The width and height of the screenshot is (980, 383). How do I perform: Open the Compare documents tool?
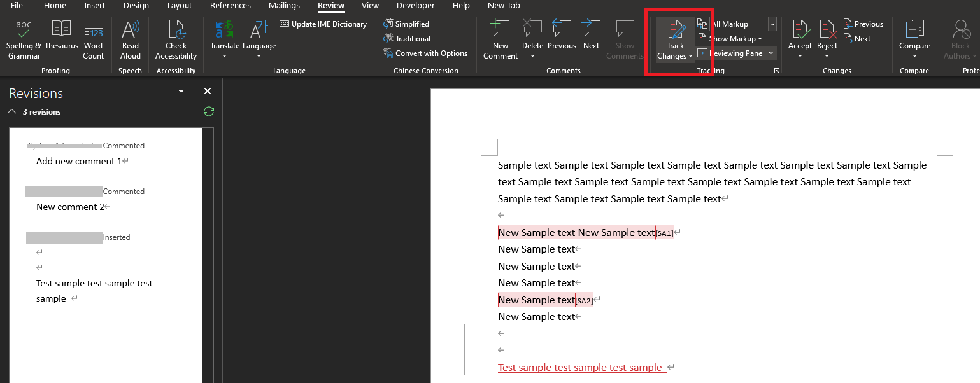pos(914,39)
